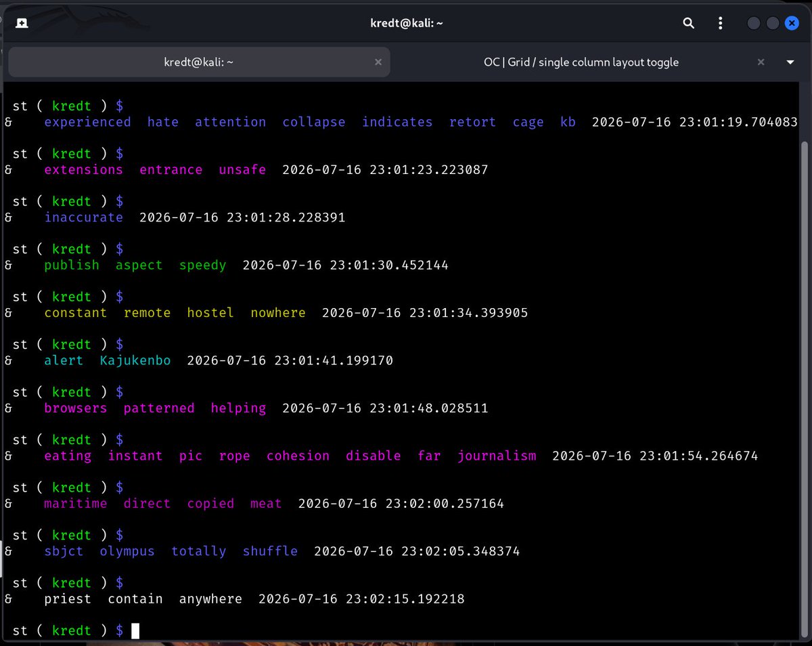Click the word 'Kajukenbo' in output
The height and width of the screenshot is (646, 812).
coord(135,360)
